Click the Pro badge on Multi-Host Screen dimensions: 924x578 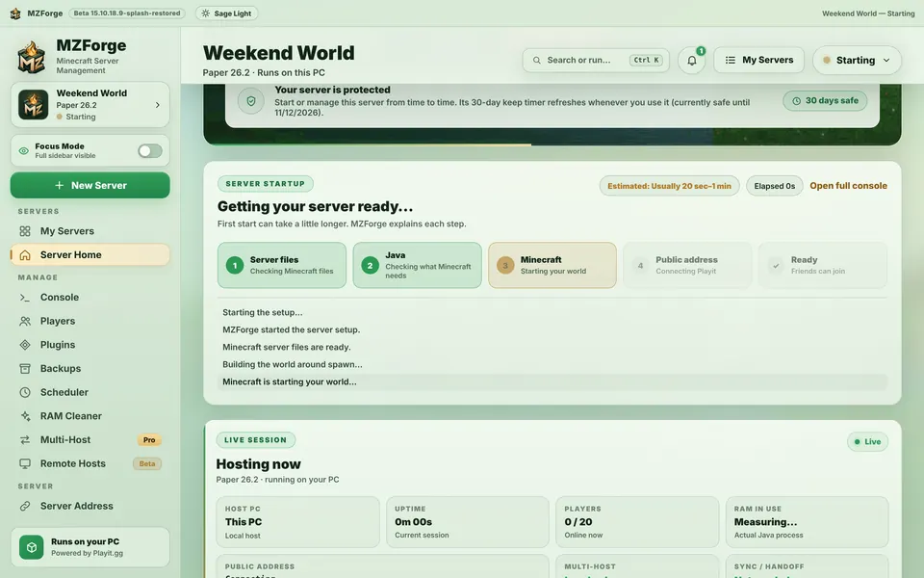tap(149, 440)
